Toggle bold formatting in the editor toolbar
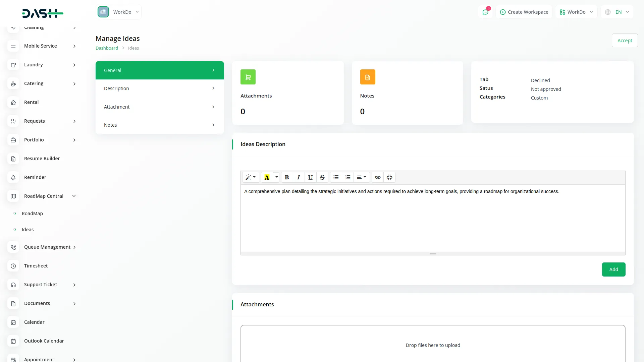Image resolution: width=644 pixels, height=362 pixels. (287, 177)
